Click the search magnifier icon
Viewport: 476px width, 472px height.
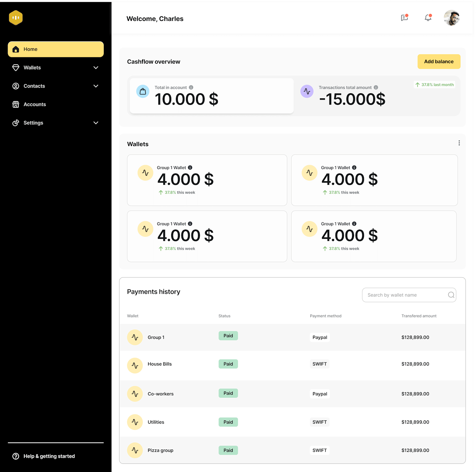[451, 295]
